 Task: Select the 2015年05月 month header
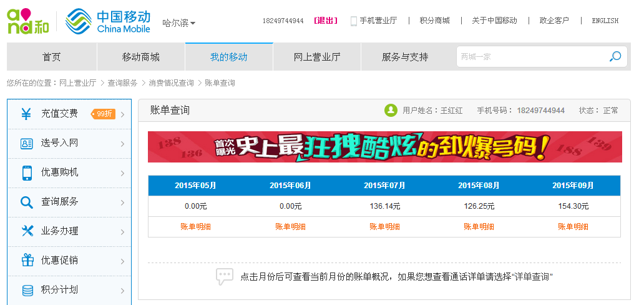coord(195,186)
